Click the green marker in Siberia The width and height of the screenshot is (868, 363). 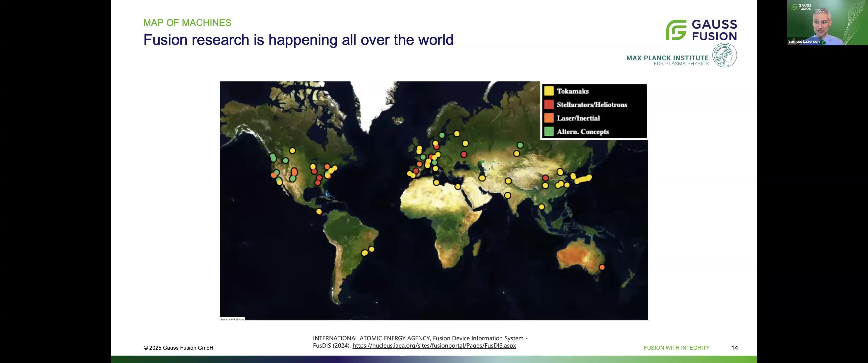click(x=520, y=145)
